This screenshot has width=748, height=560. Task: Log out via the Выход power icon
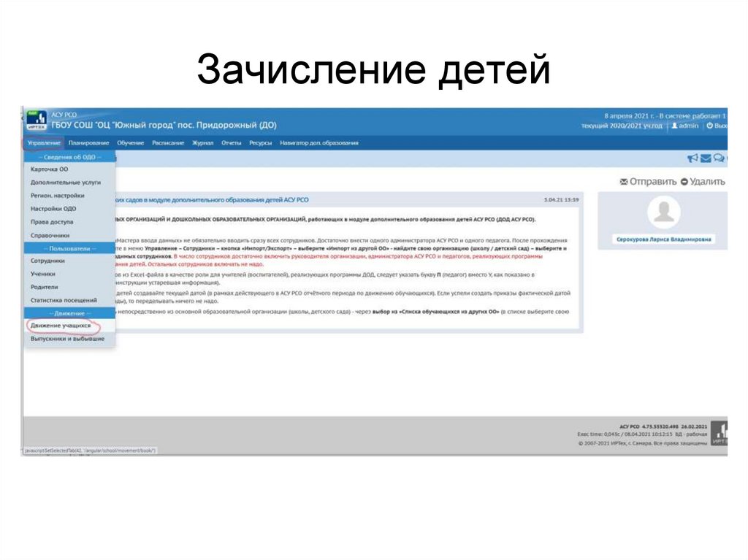[710, 126]
